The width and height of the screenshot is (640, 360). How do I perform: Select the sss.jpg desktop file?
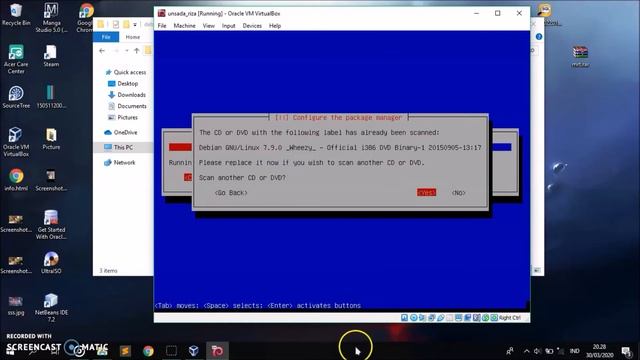coord(16,305)
